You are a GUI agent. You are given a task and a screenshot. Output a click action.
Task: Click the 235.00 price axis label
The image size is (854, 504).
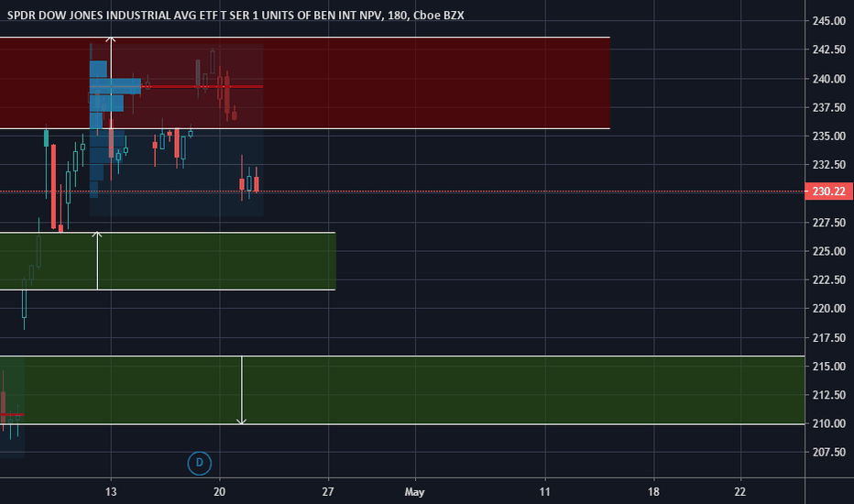click(x=829, y=137)
